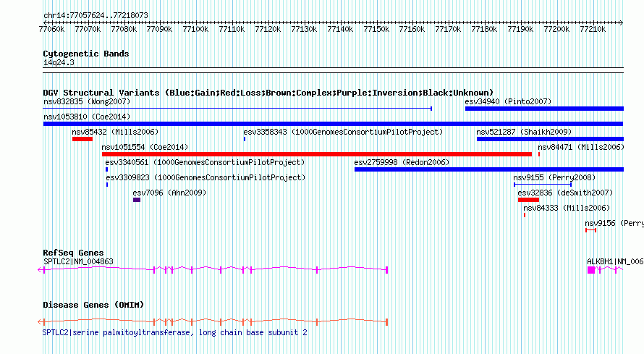
Task: Select the nsv84471 (Mills2006) label
Action: click(581, 147)
